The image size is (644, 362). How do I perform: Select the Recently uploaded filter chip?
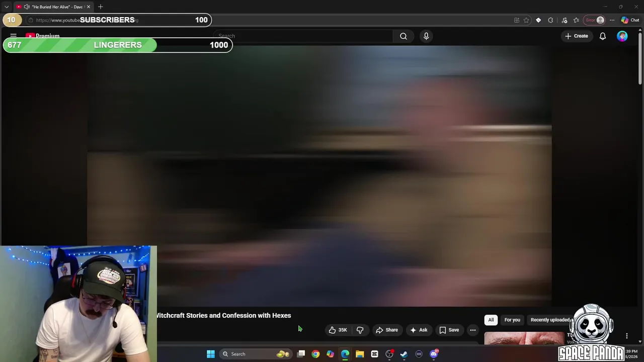pyautogui.click(x=550, y=320)
